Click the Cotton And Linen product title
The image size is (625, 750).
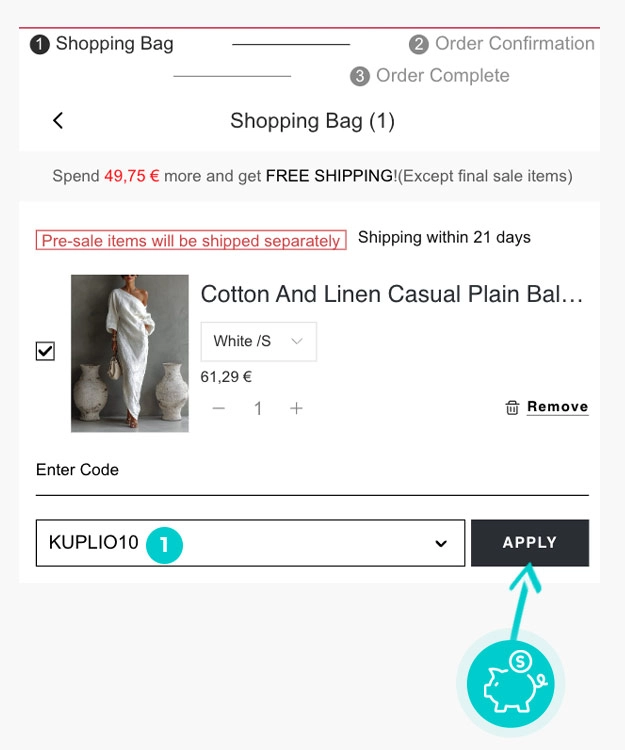(391, 294)
